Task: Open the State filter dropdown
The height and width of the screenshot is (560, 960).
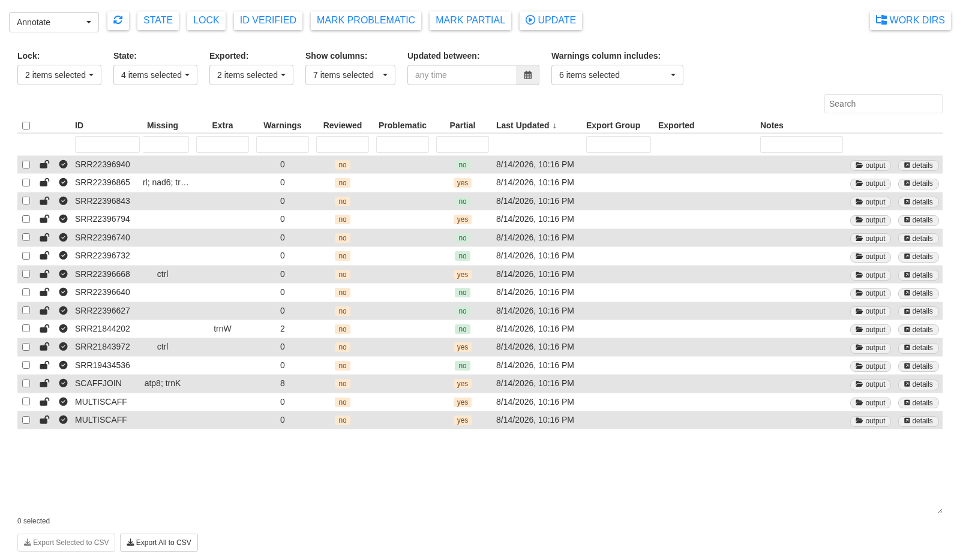Action: coord(155,75)
